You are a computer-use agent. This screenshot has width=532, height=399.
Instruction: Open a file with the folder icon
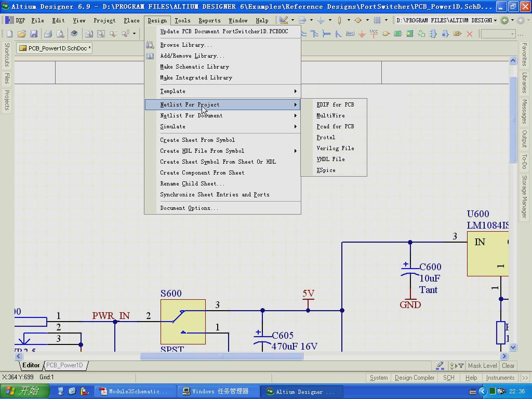pos(22,34)
